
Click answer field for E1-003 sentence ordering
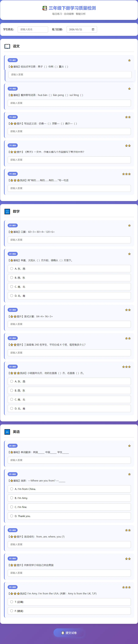pyautogui.click(x=69, y=544)
